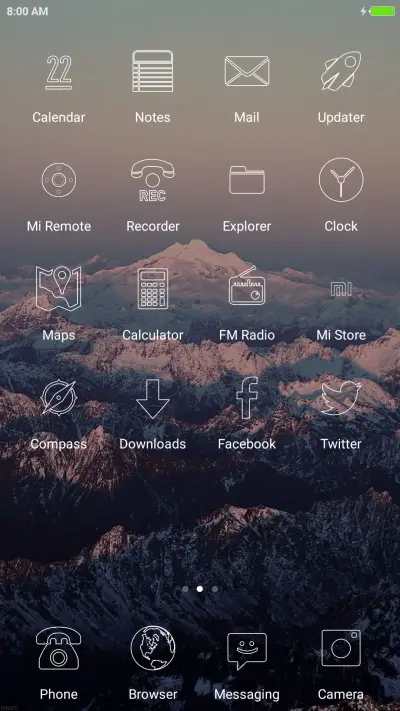Tap the "Calendar" label text
Viewport: 400px width, 711px height.
(59, 117)
